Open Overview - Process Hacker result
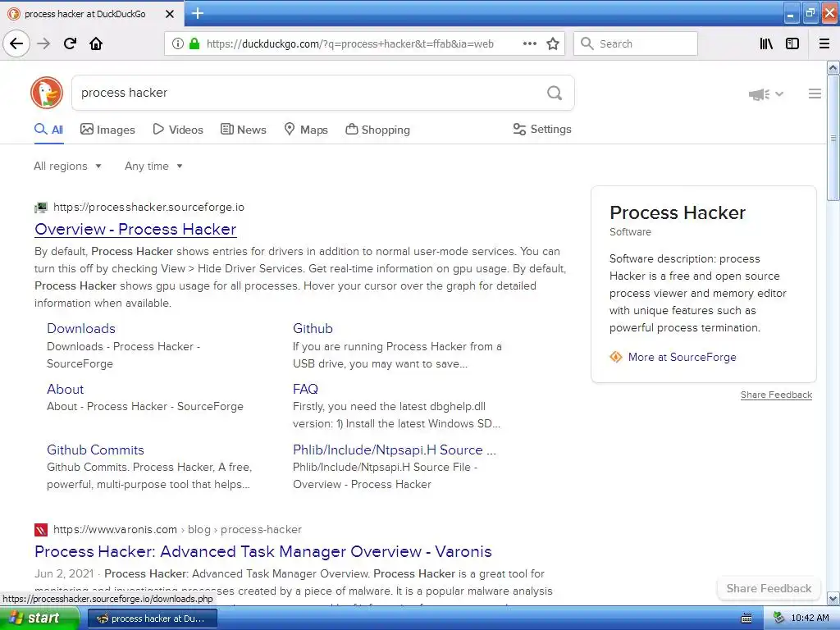 coord(135,230)
